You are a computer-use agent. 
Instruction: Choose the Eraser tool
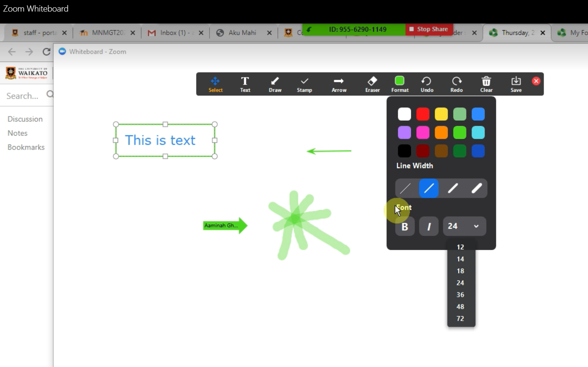(x=372, y=84)
